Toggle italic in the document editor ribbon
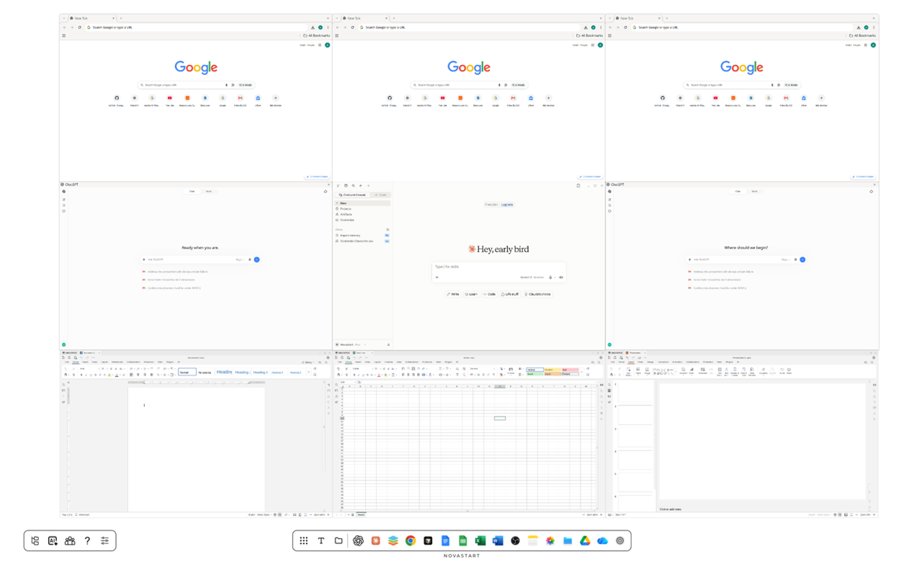924x562 pixels. 86,375
